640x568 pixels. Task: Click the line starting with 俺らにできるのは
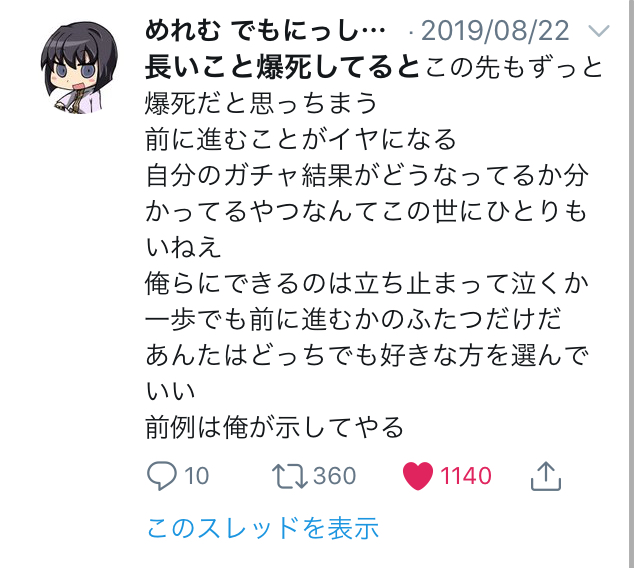pos(367,284)
